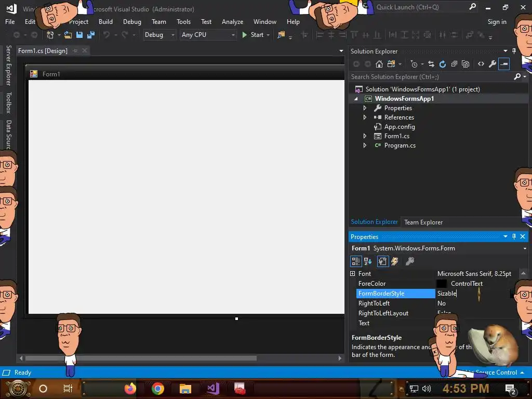
Task: Click the View Code icon in Solution Explorer
Action: pyautogui.click(x=481, y=64)
